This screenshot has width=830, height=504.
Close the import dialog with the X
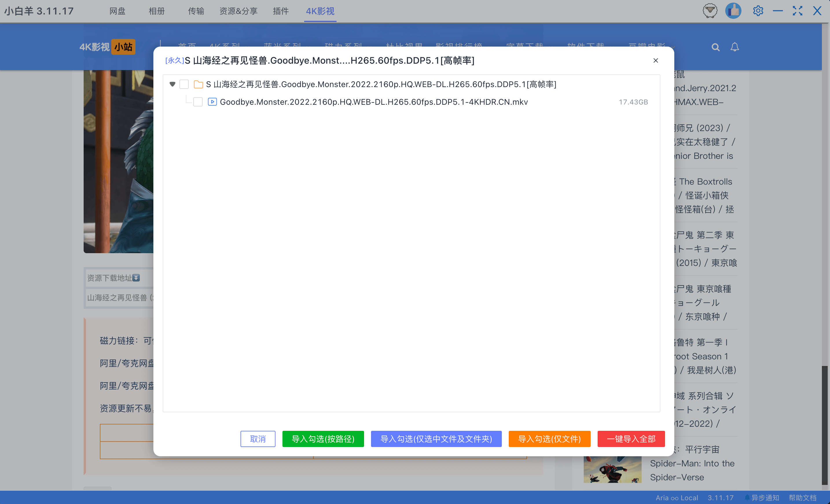(655, 60)
